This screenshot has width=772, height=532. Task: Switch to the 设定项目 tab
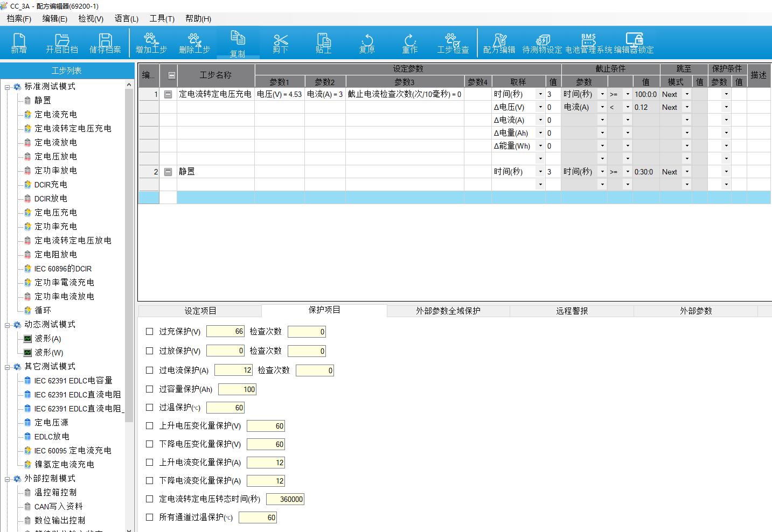click(x=200, y=311)
